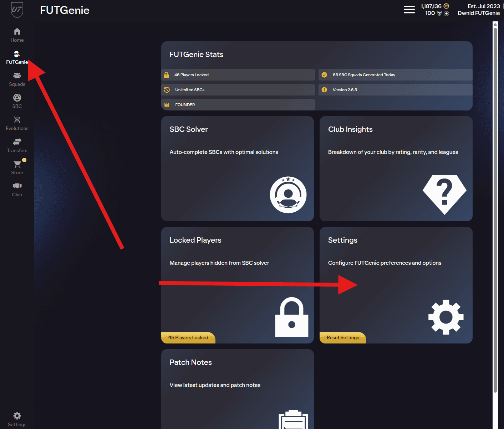Click the Ultimate Team shield logo
The height and width of the screenshot is (429, 504).
point(17,10)
